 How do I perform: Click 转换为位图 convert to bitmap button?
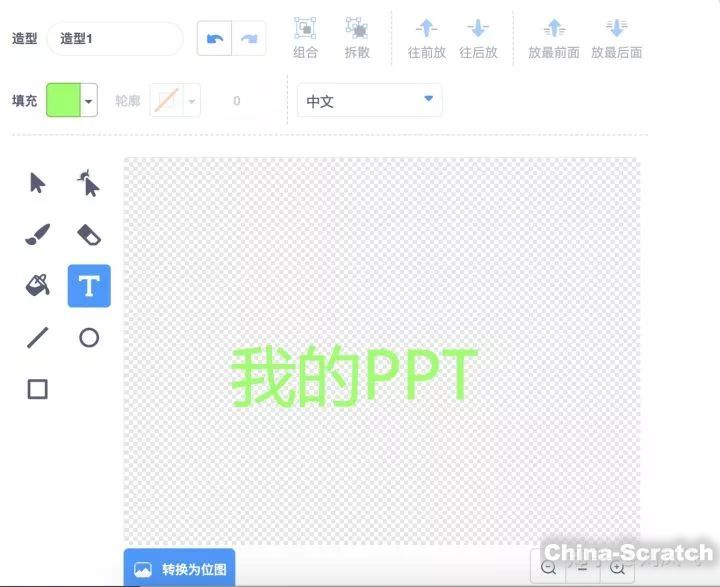(x=180, y=568)
